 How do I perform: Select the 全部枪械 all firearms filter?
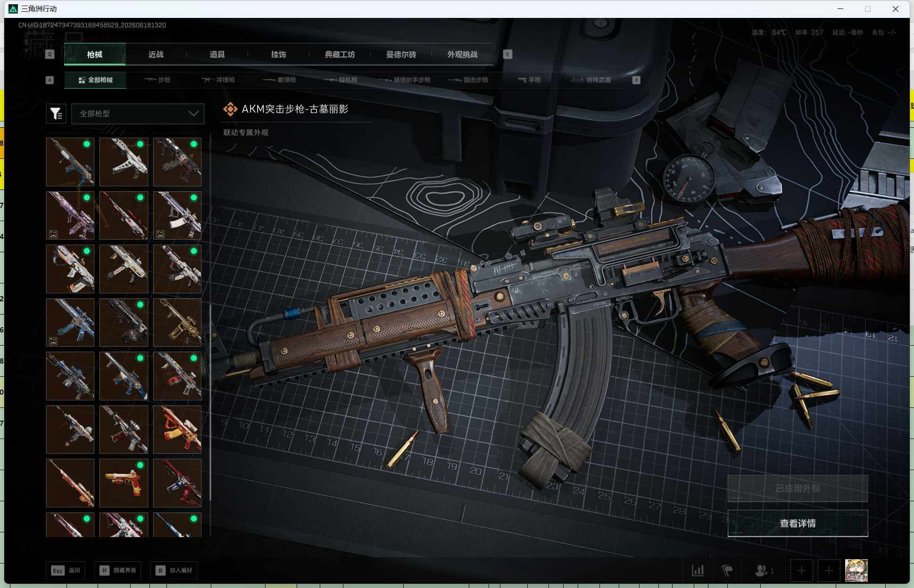click(95, 80)
